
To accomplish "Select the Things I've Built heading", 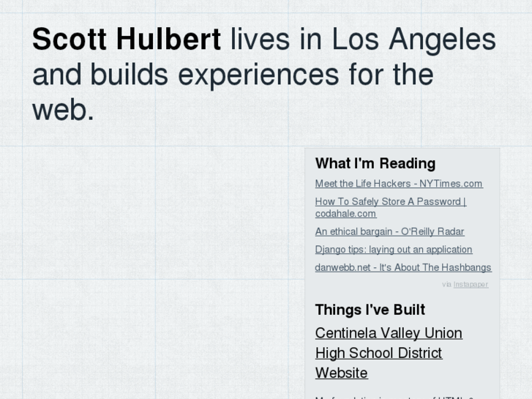I will point(370,310).
